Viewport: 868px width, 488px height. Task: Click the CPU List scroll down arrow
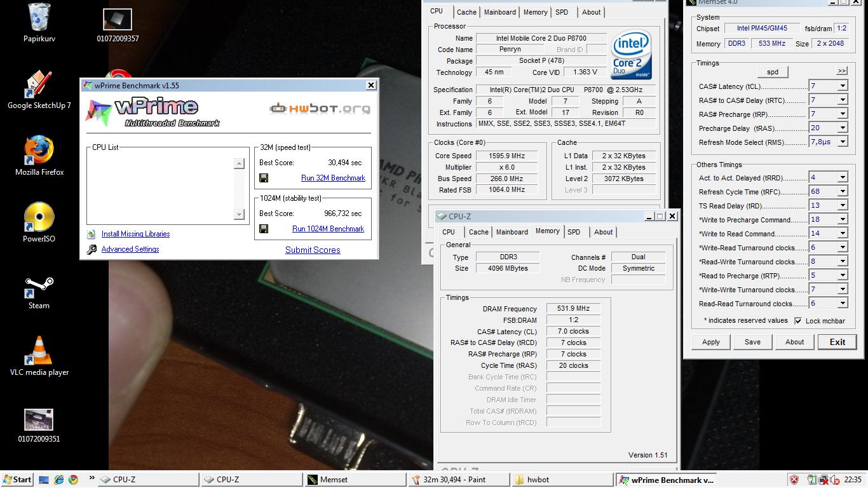240,214
